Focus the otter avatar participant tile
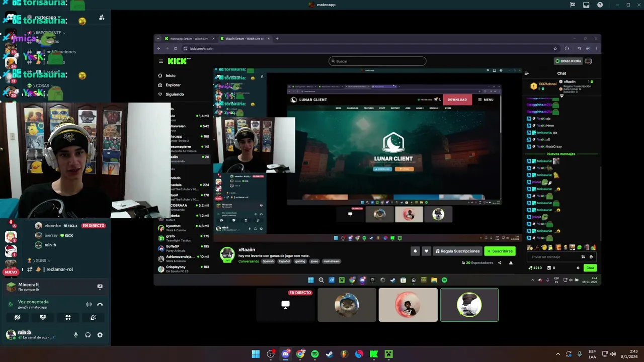The image size is (644, 362). (347, 305)
